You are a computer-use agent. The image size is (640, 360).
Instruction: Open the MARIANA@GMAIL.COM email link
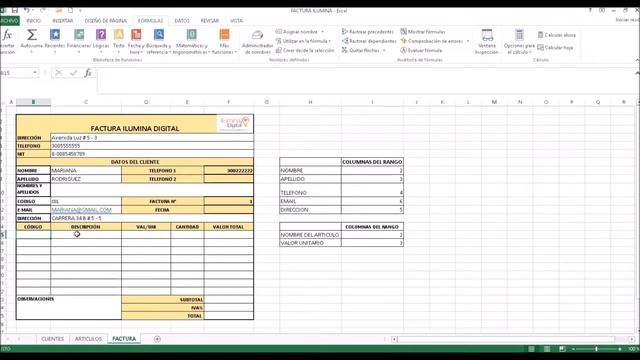pos(81,210)
